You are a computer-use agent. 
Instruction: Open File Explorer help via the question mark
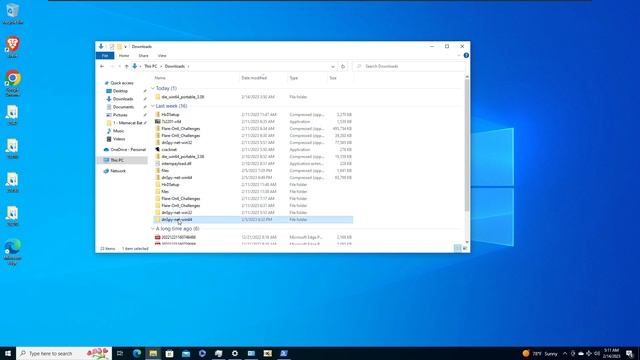coord(466,56)
